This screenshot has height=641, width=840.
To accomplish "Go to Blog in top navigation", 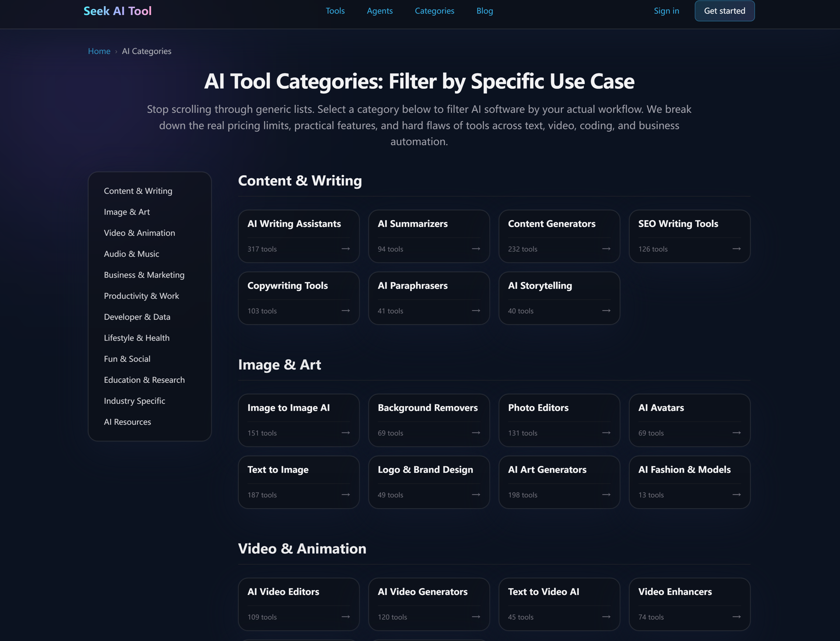I will click(484, 11).
